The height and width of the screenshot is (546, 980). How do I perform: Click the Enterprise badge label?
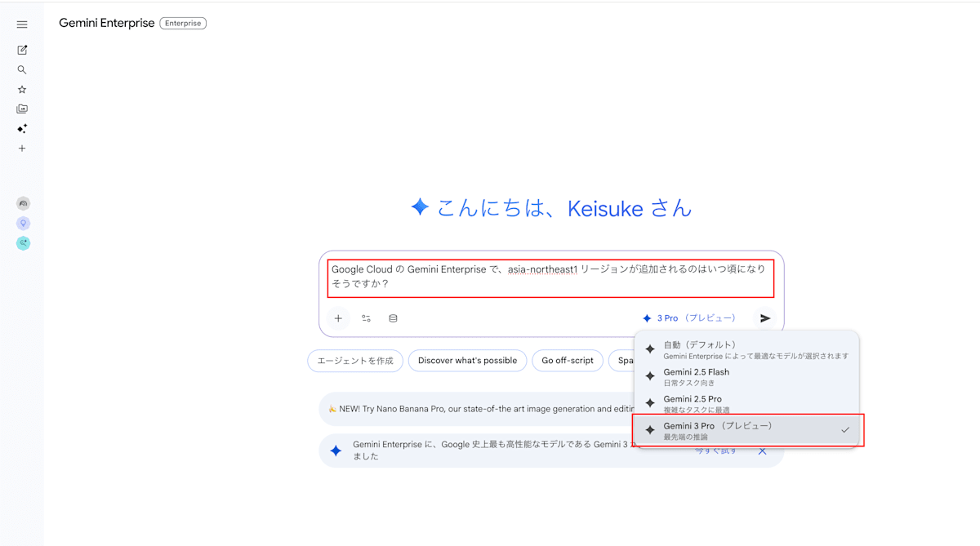(183, 23)
